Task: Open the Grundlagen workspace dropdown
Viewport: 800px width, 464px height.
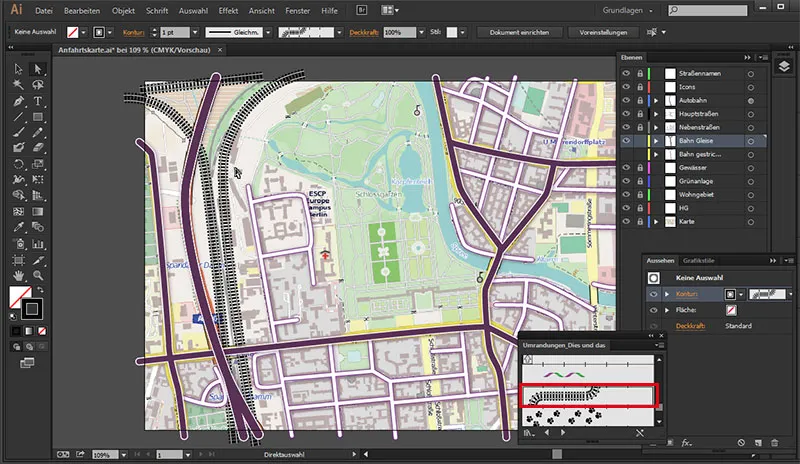Action: [628, 10]
